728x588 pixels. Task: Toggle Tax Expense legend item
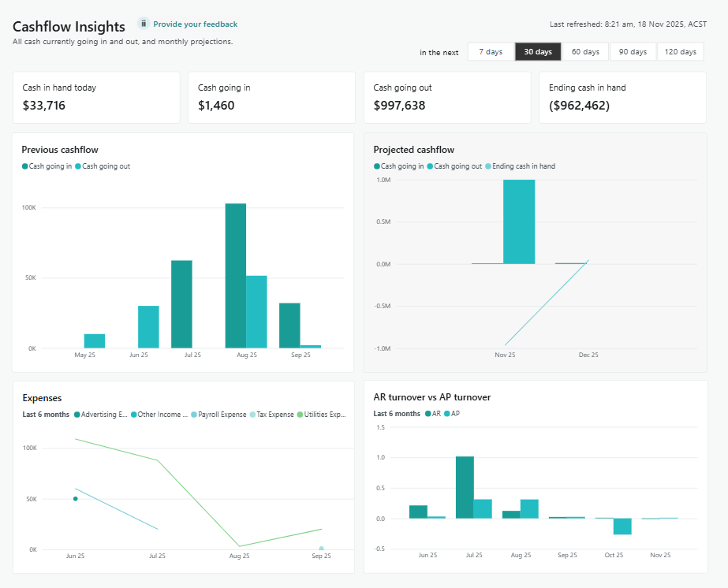[x=274, y=414]
